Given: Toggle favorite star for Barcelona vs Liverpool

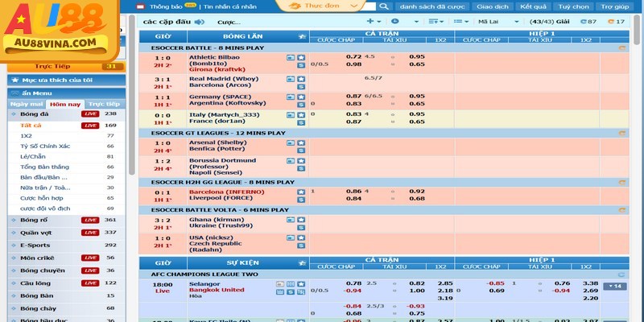Looking at the screenshot, I should [x=301, y=192].
